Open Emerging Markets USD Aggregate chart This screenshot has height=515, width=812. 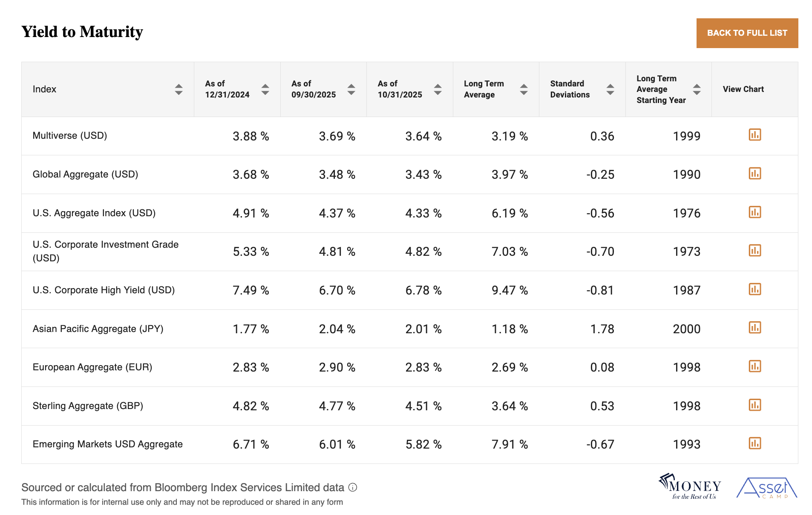pos(754,443)
